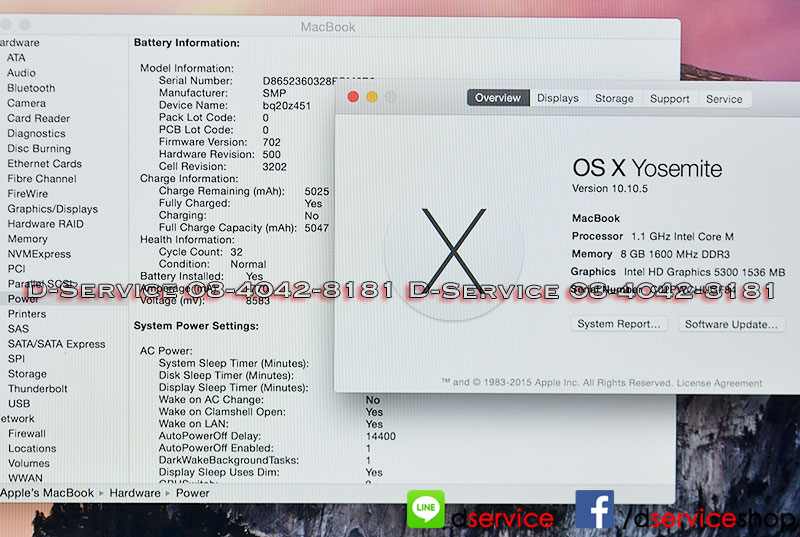Select USB in the sidebar
The height and width of the screenshot is (537, 800).
click(x=19, y=403)
